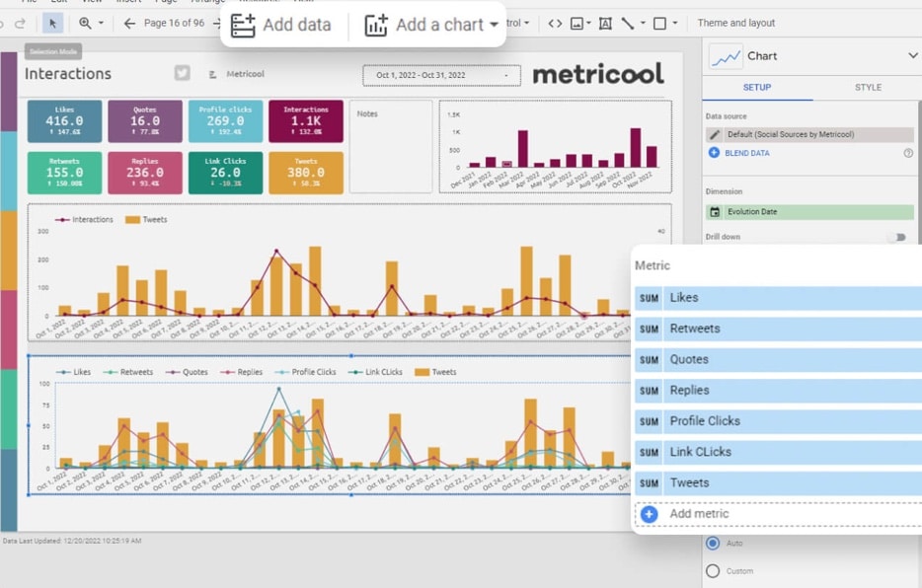Select the metricool logo image

598,75
